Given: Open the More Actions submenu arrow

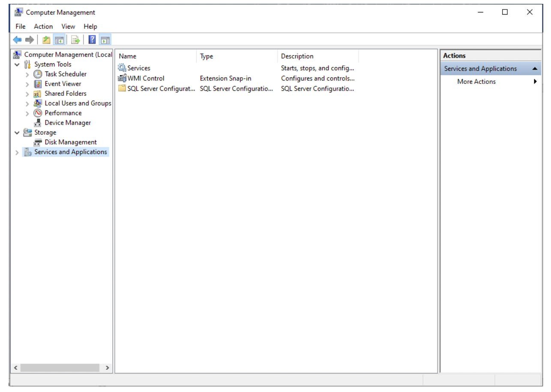Looking at the screenshot, I should (x=535, y=81).
